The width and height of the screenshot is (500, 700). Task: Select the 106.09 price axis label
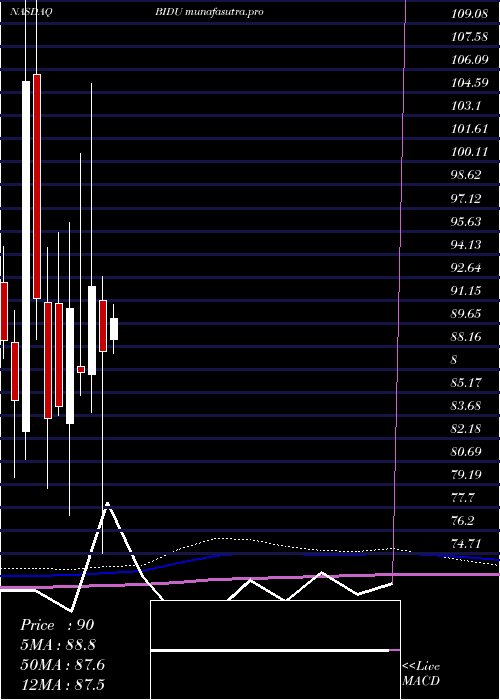pos(469,59)
